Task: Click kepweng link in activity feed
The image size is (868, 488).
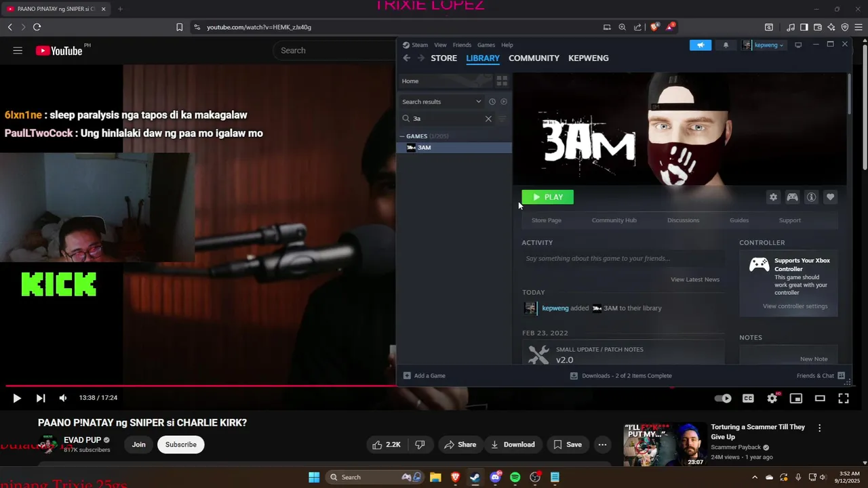Action: click(x=555, y=308)
